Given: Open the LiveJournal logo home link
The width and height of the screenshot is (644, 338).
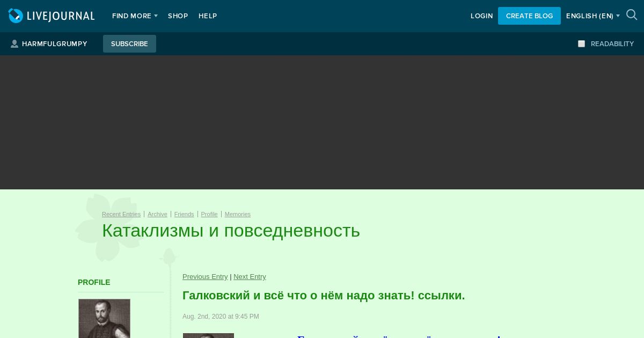Looking at the screenshot, I should pyautogui.click(x=52, y=16).
